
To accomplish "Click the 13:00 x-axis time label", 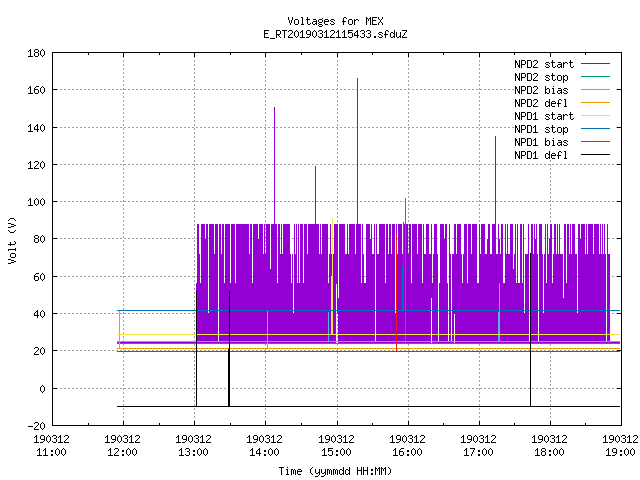I will [193, 452].
